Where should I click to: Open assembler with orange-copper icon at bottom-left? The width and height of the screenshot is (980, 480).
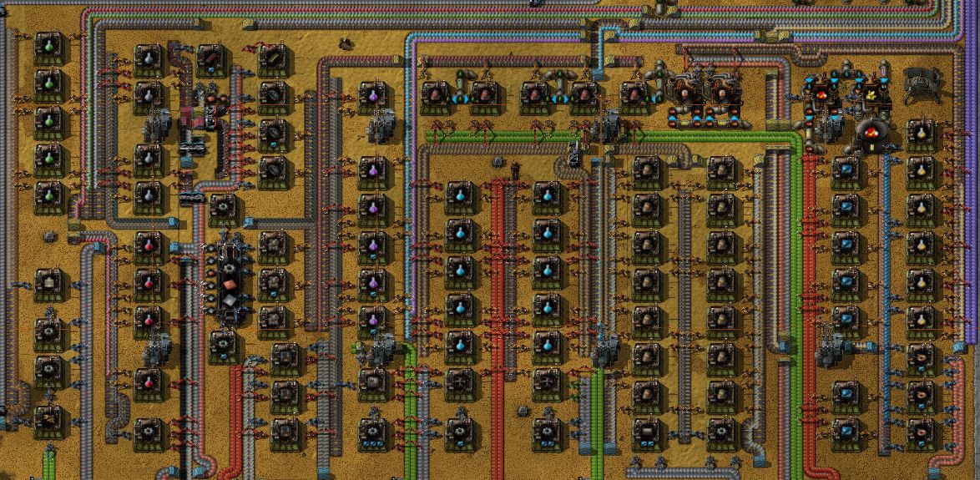[x=48, y=421]
